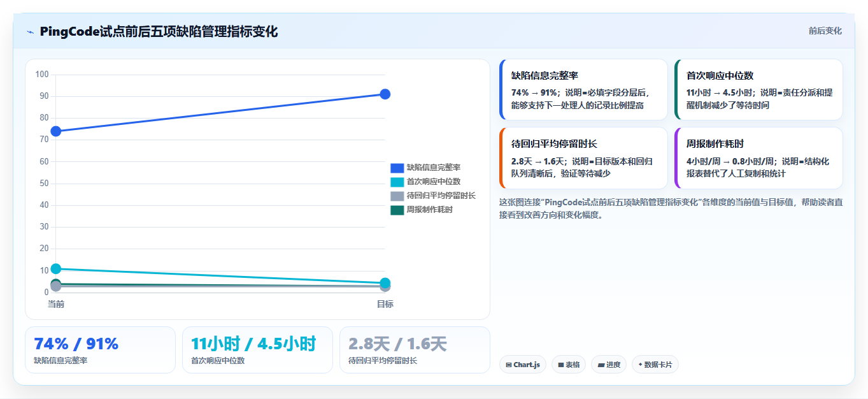
Task: Click the 11小时 / 4.5小时 stat value
Action: pyautogui.click(x=253, y=344)
